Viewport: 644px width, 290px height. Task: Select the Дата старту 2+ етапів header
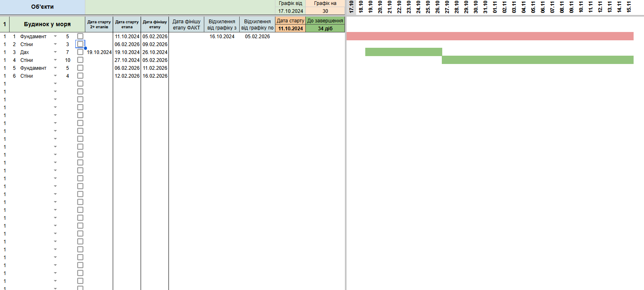coord(99,24)
